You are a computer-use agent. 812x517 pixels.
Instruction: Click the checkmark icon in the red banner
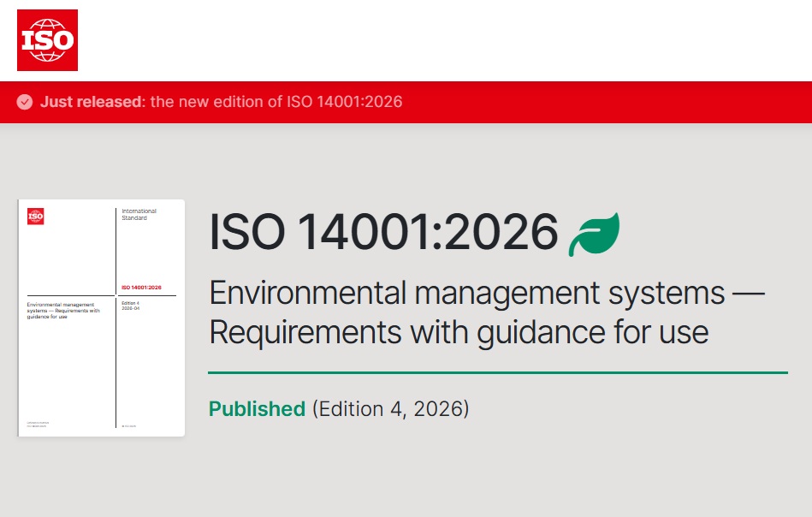point(25,102)
